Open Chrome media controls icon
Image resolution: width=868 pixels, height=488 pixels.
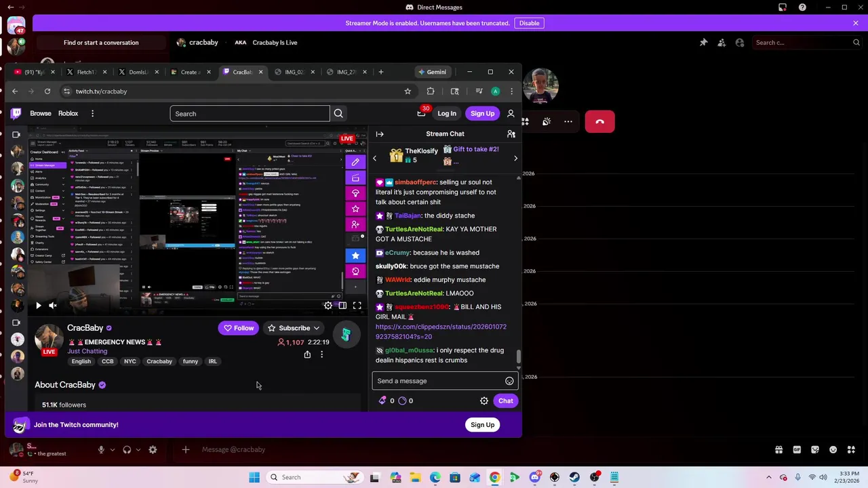[x=479, y=91]
